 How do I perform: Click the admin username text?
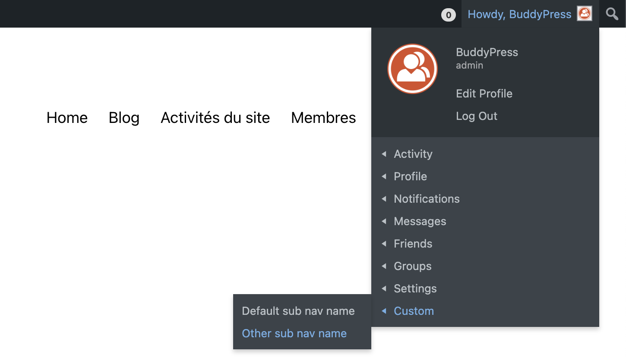pos(469,66)
